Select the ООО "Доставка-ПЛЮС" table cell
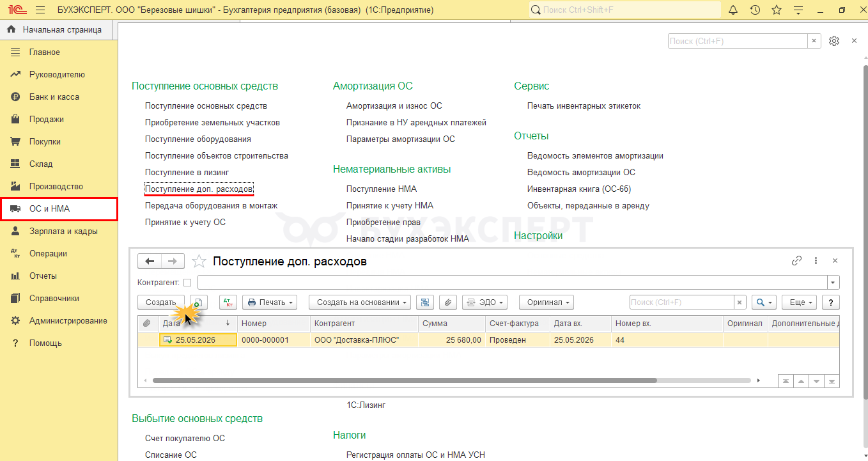The width and height of the screenshot is (868, 461). [x=364, y=340]
